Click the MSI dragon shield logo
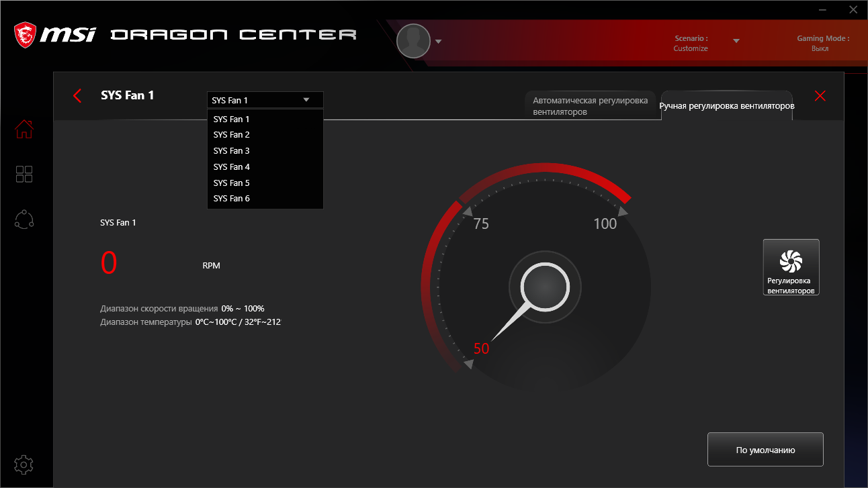Viewport: 868px width, 488px height. pos(26,34)
